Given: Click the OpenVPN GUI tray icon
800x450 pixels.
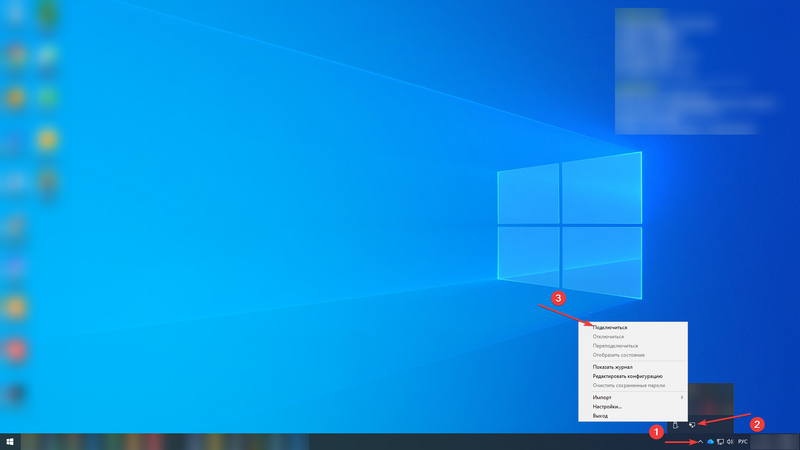Looking at the screenshot, I should click(x=691, y=425).
